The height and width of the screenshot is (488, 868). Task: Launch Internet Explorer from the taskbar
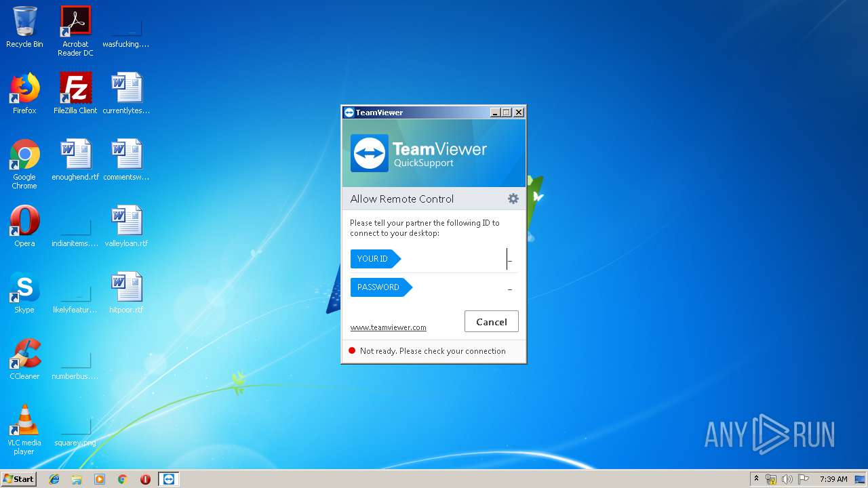54,479
